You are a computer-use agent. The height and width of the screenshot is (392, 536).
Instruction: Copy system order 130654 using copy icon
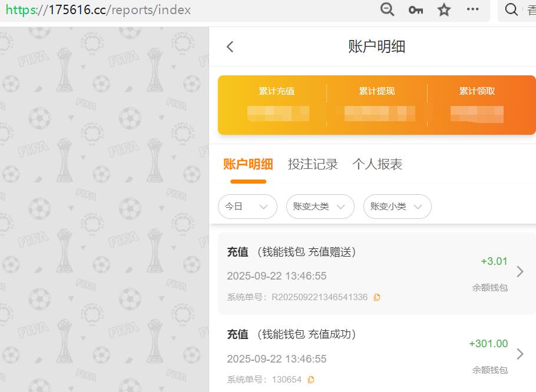(310, 380)
